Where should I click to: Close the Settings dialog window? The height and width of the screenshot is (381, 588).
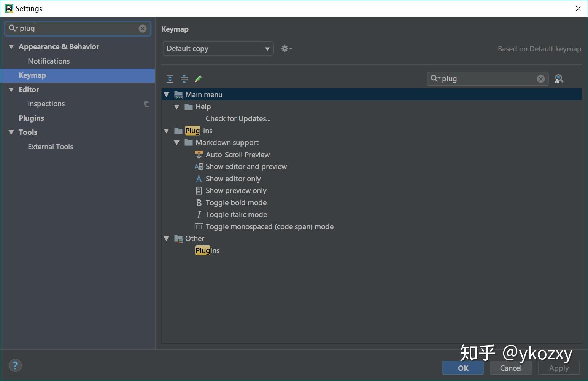coord(578,8)
